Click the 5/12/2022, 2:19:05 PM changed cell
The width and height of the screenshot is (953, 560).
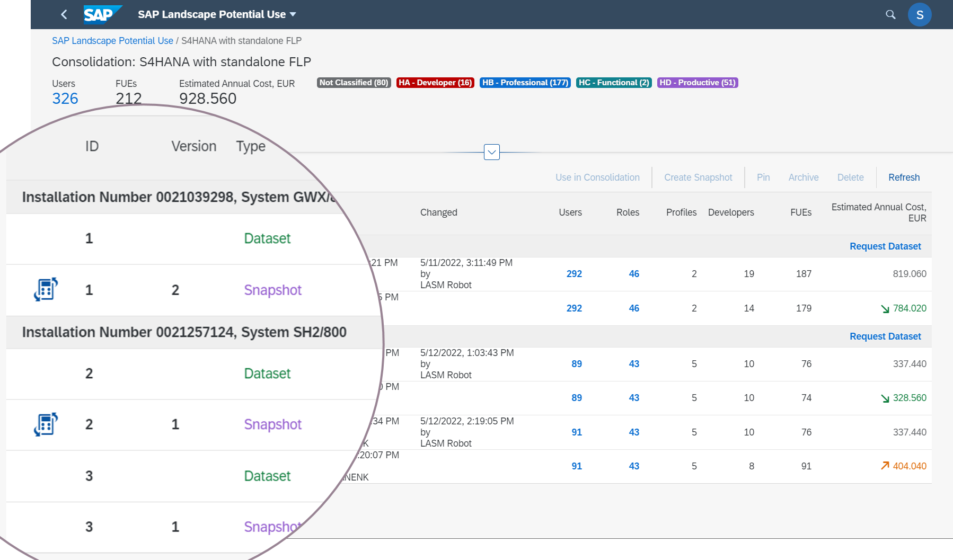coord(467,432)
